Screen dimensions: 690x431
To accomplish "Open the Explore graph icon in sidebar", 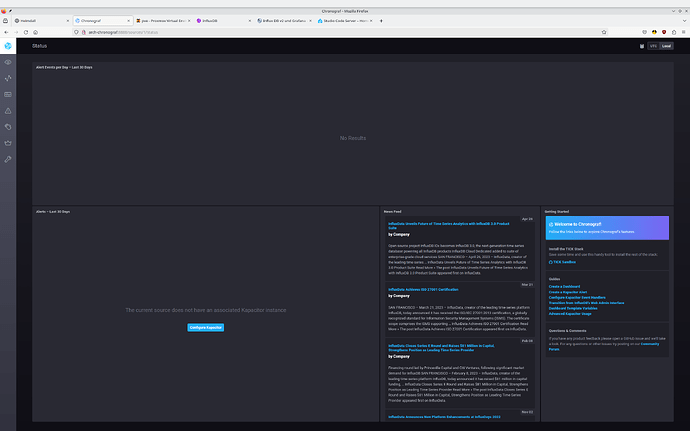I will coord(8,78).
